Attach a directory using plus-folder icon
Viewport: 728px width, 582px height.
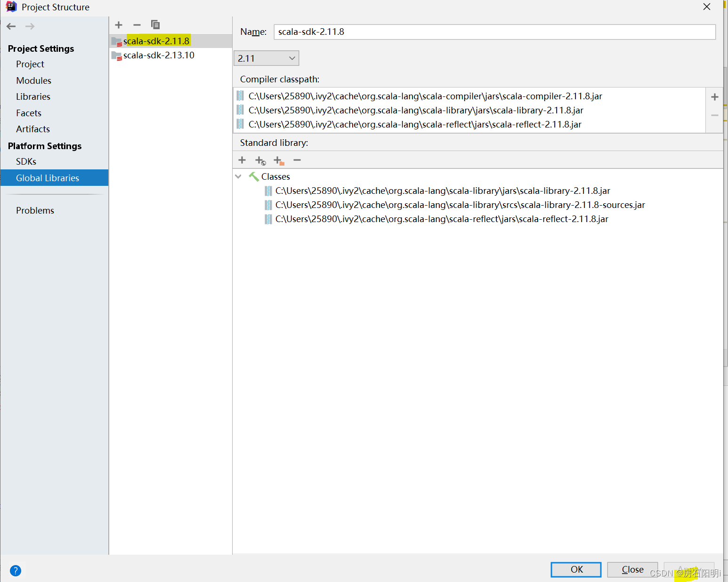(x=278, y=160)
